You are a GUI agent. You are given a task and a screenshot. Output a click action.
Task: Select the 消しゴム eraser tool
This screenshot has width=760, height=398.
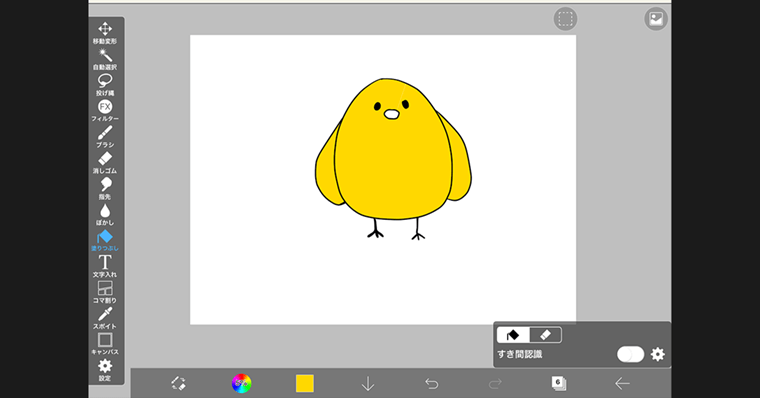point(105,162)
